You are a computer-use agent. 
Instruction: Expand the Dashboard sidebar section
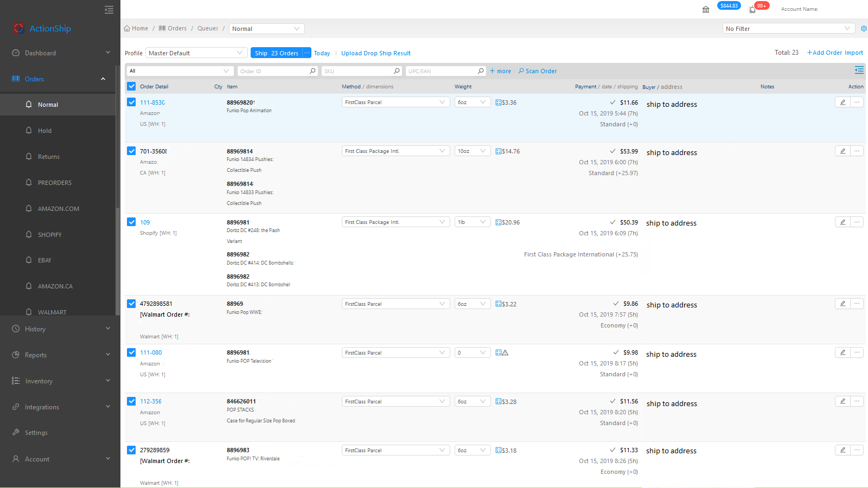[x=60, y=53]
